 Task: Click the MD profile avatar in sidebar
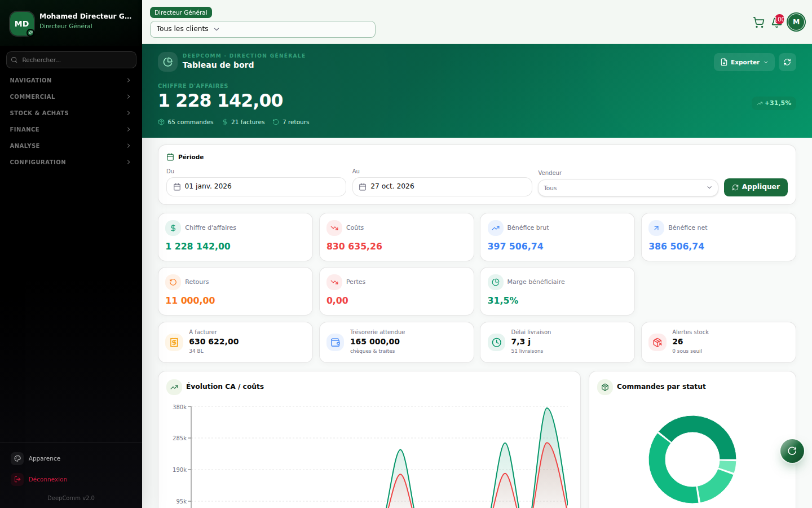pyautogui.click(x=22, y=24)
